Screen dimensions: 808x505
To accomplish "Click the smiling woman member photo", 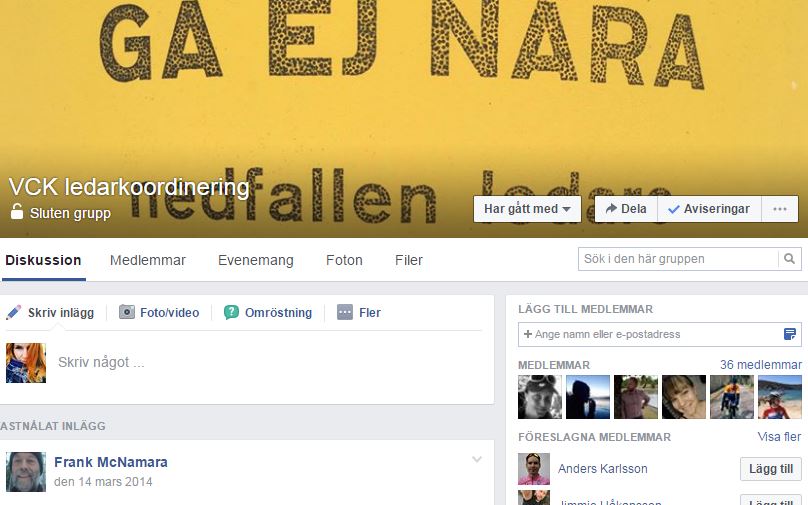I will [x=684, y=397].
